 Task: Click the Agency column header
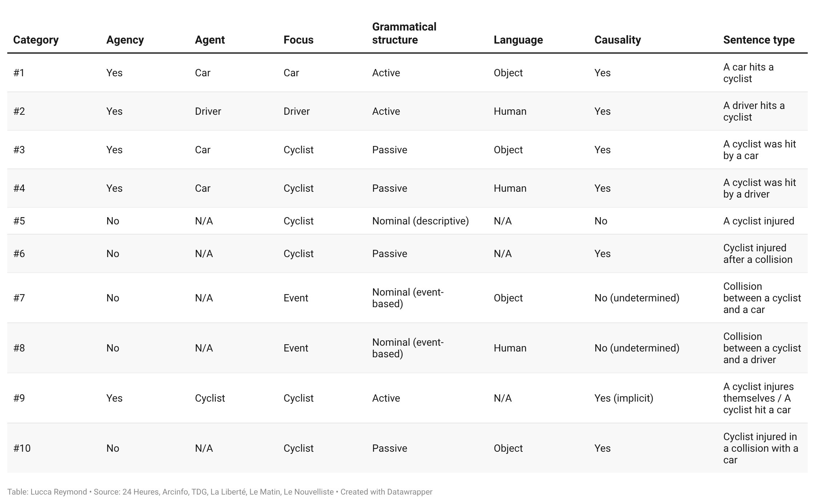125,40
